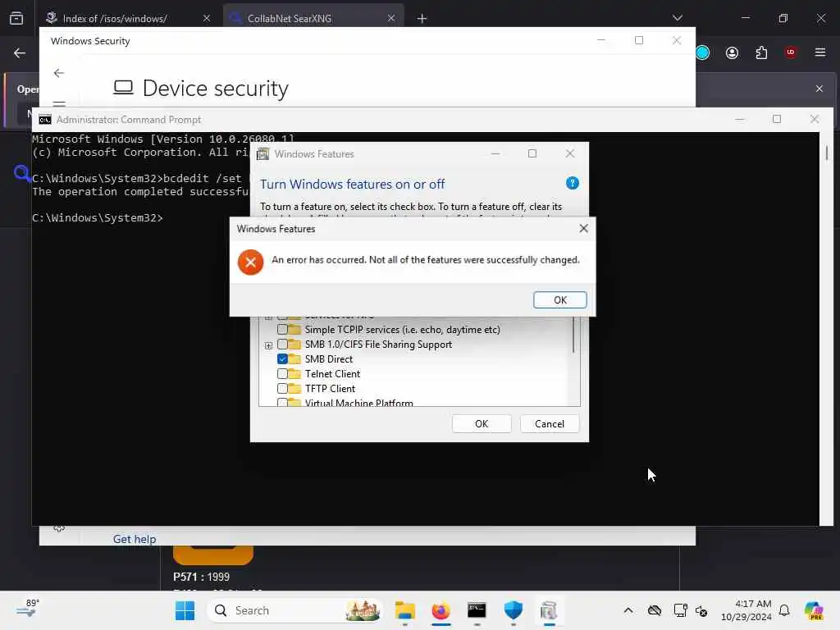Image resolution: width=840 pixels, height=630 pixels.
Task: Click the Device security laptop icon
Action: click(x=123, y=87)
